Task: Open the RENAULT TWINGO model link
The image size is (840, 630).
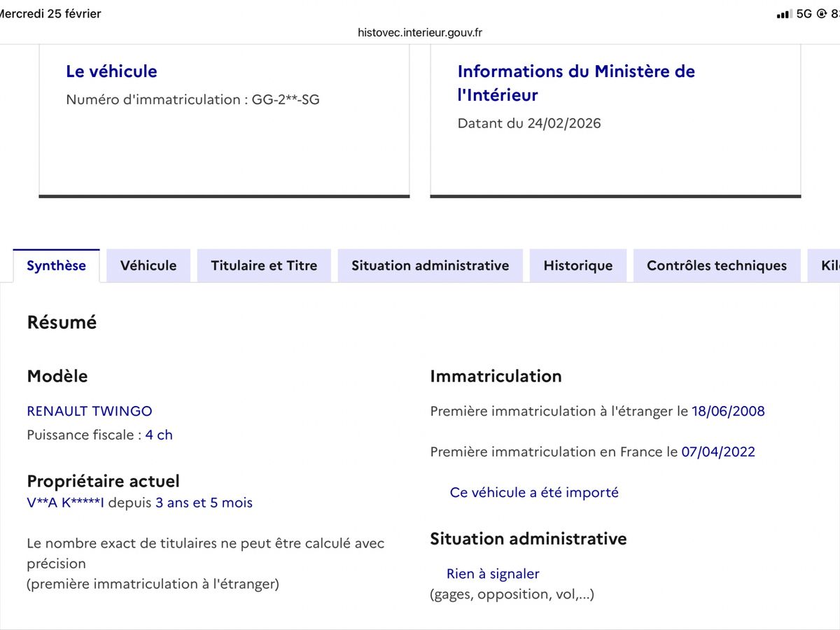Action: pyautogui.click(x=89, y=411)
